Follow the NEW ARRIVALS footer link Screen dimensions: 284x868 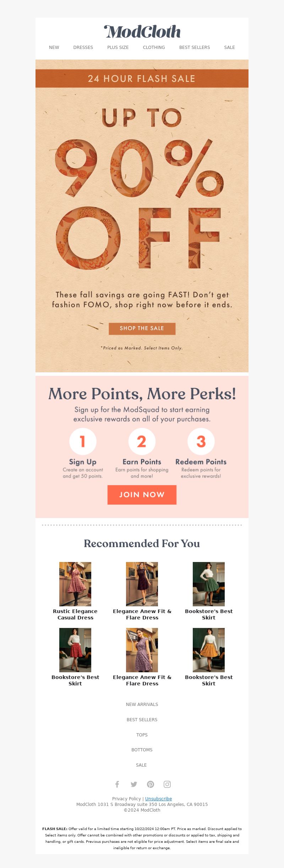click(142, 704)
